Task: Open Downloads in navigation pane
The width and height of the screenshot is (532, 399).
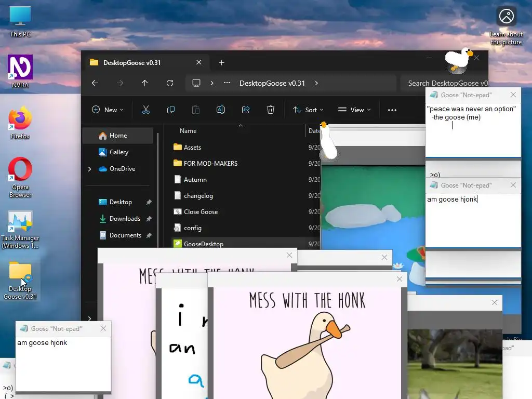Action: (118, 219)
